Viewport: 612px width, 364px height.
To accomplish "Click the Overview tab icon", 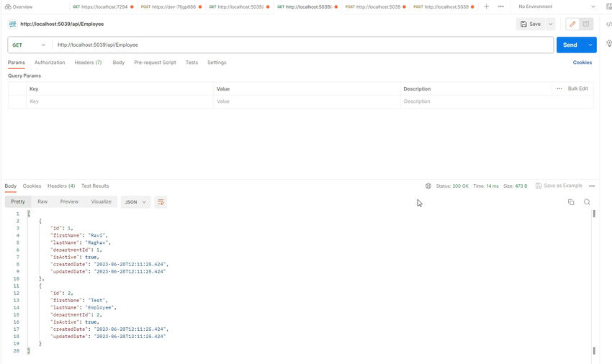I will pos(8,7).
